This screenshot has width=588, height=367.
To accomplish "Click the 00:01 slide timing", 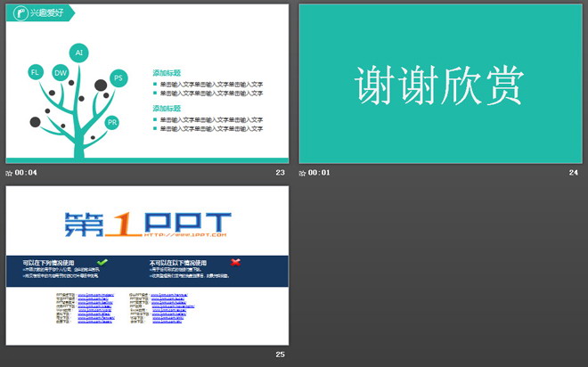I will pos(319,173).
